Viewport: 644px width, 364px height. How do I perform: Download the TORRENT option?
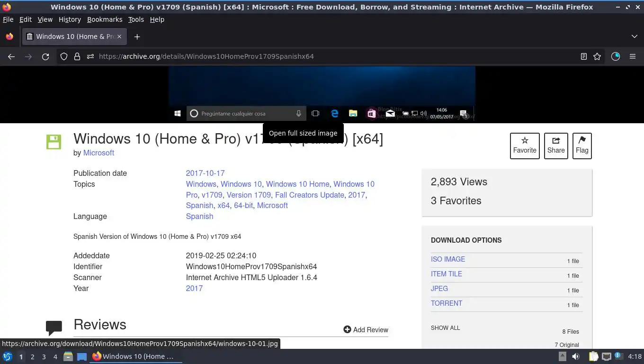tap(447, 303)
